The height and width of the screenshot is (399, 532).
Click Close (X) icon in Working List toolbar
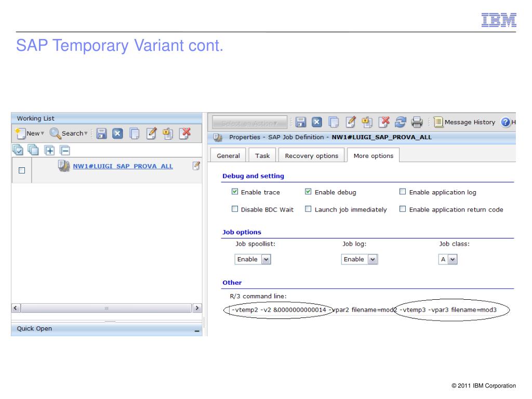click(x=117, y=134)
